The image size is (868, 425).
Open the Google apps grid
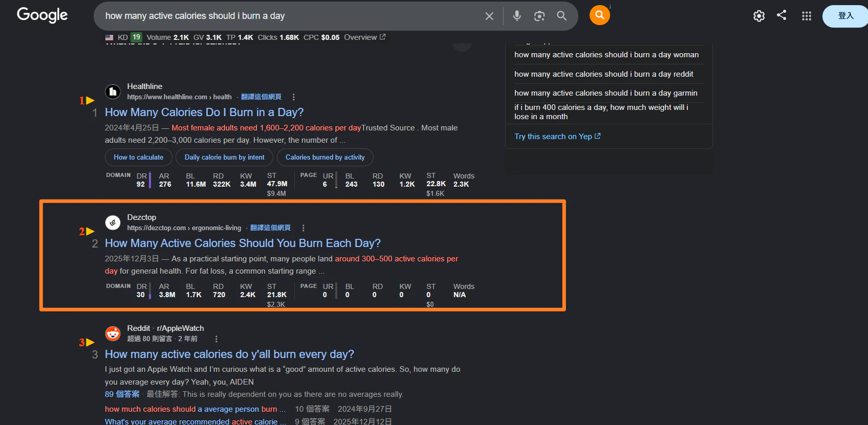807,16
